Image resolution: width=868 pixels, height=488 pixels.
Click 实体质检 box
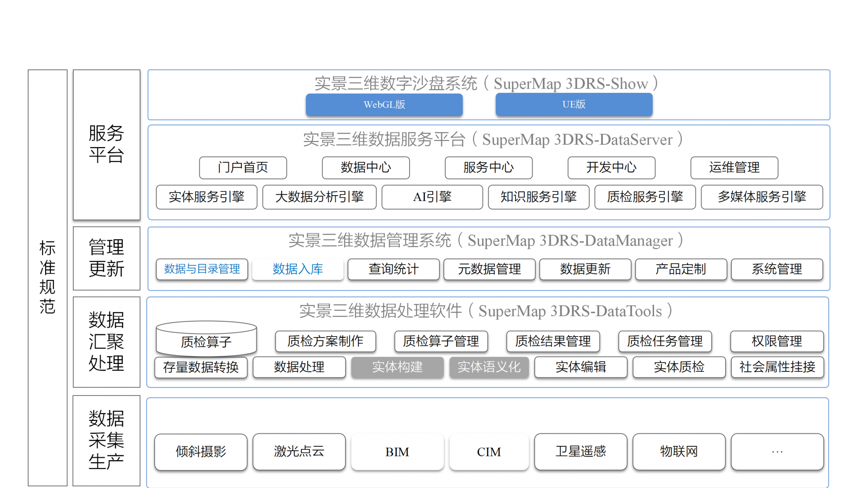coord(679,367)
